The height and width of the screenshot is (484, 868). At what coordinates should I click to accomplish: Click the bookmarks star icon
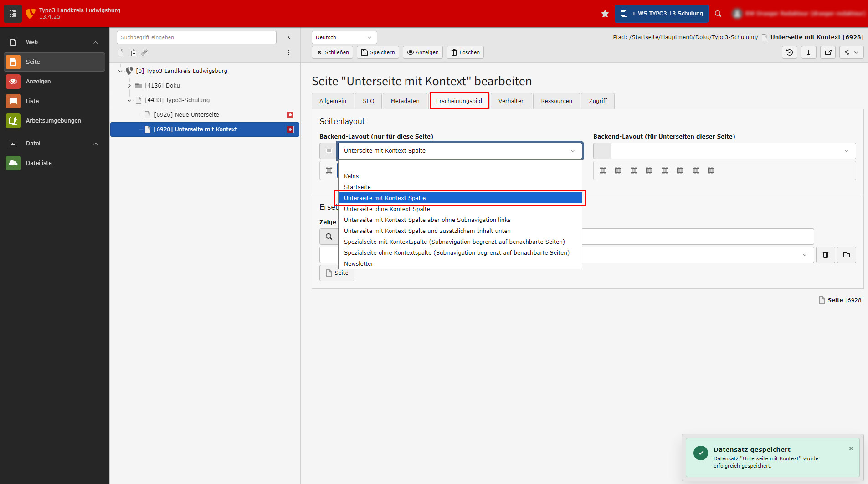605,14
